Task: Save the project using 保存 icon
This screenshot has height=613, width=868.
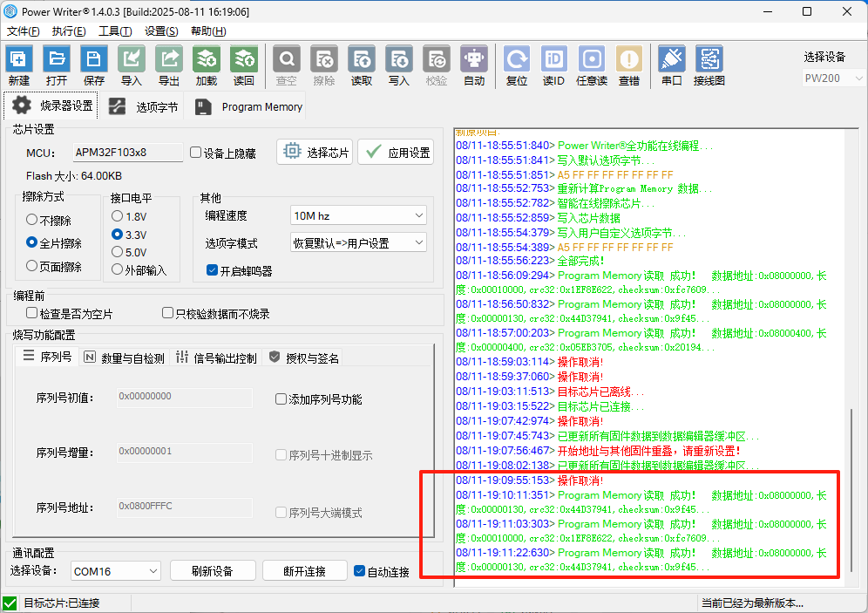Action: tap(93, 66)
